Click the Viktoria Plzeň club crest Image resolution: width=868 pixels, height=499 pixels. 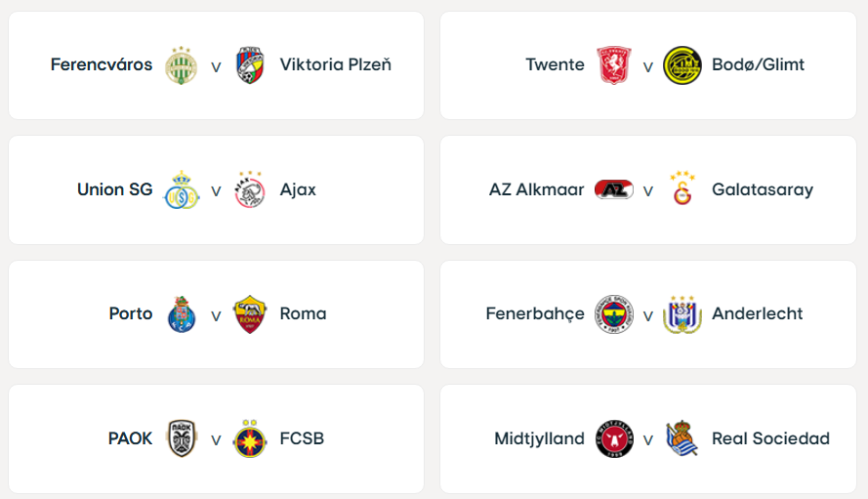(x=251, y=65)
